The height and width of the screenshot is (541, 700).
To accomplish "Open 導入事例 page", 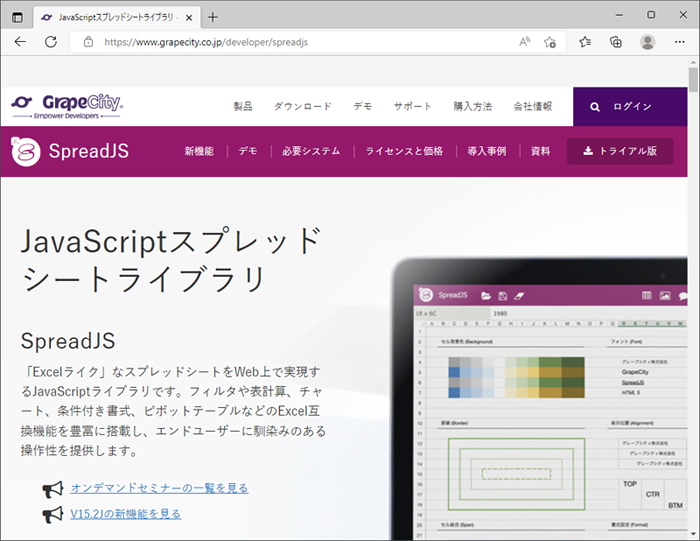I will (x=487, y=151).
